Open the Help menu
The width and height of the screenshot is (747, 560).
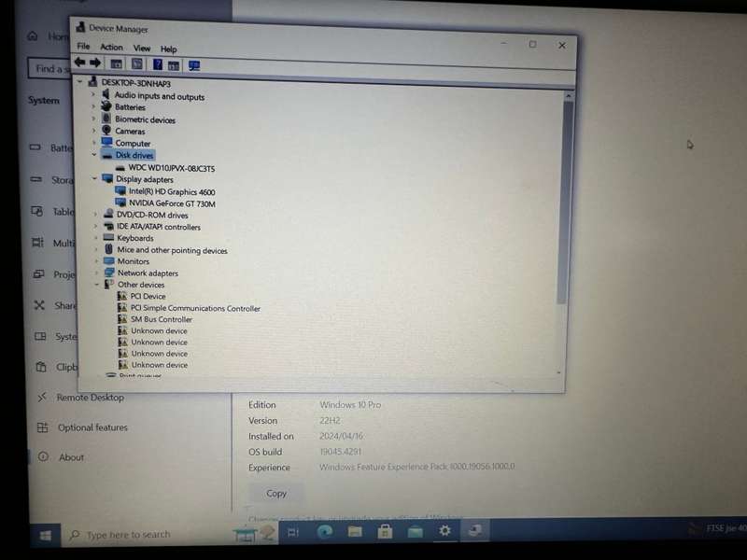tap(169, 49)
